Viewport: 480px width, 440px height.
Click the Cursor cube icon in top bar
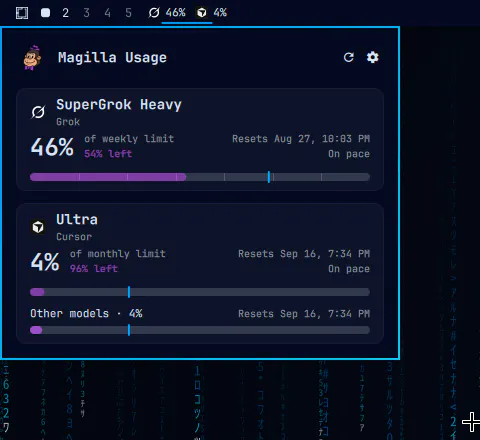pos(202,13)
